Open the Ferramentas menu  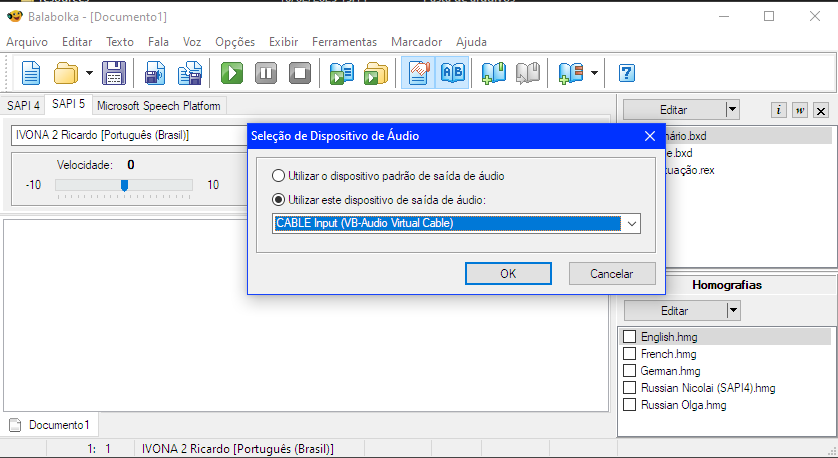(344, 42)
